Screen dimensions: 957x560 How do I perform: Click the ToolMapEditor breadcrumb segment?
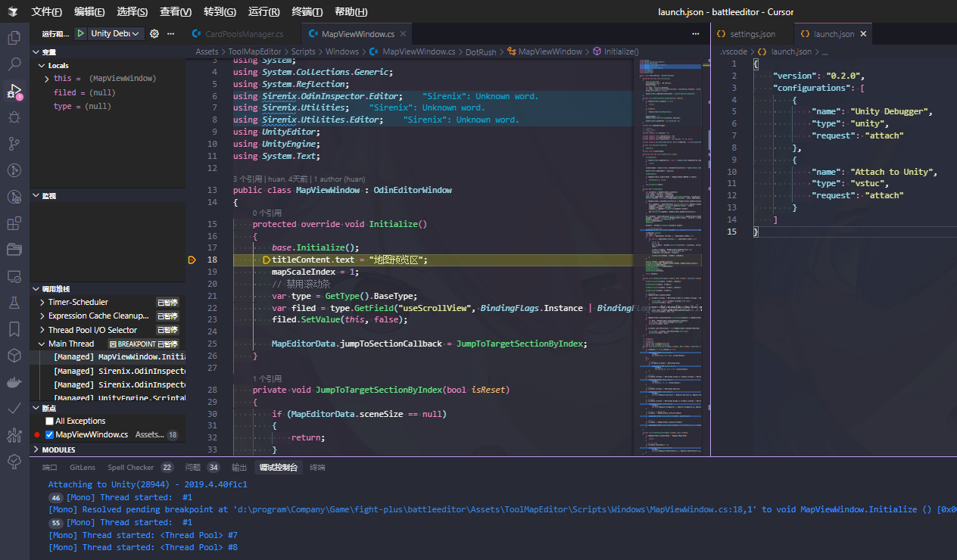pyautogui.click(x=255, y=51)
